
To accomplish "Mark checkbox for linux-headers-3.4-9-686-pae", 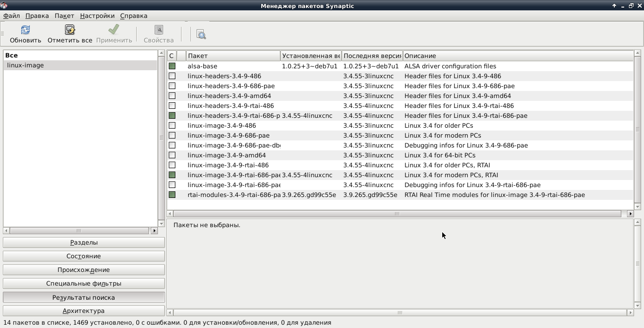I will click(172, 86).
